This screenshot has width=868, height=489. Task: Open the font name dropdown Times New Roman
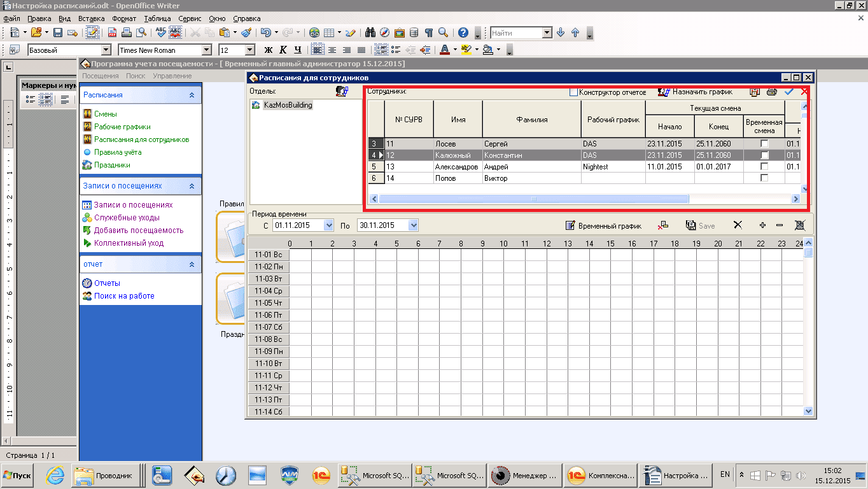tap(206, 50)
